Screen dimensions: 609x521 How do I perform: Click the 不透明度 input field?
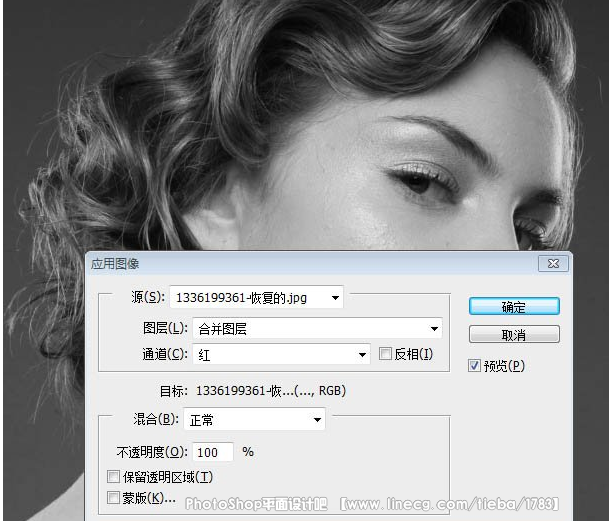213,452
